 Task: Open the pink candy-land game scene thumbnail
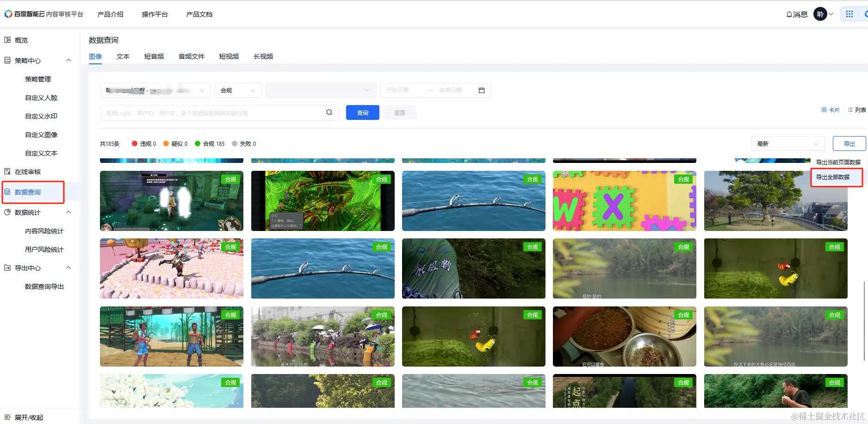click(172, 268)
